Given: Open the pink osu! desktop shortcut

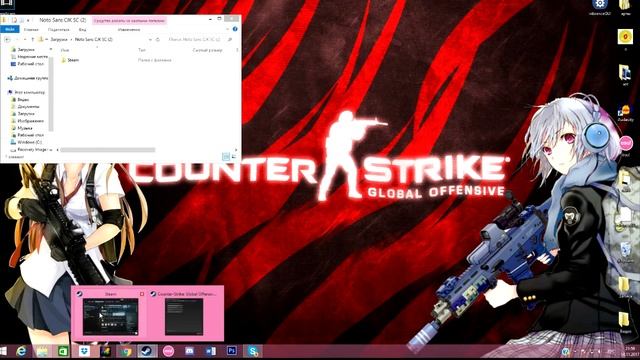Looking at the screenshot, I should pyautogui.click(x=626, y=145).
